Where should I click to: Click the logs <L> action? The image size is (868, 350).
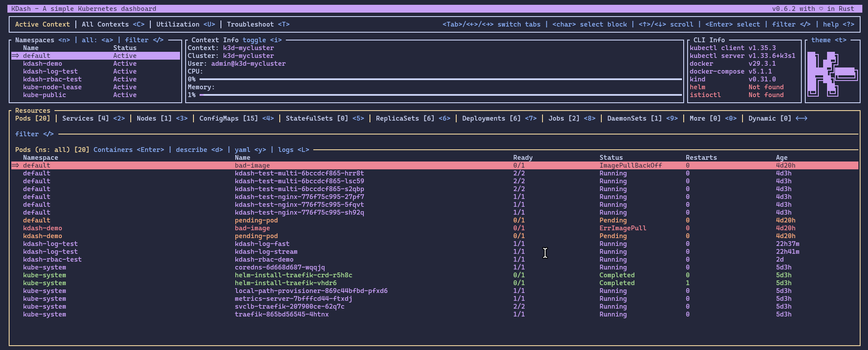pos(293,150)
